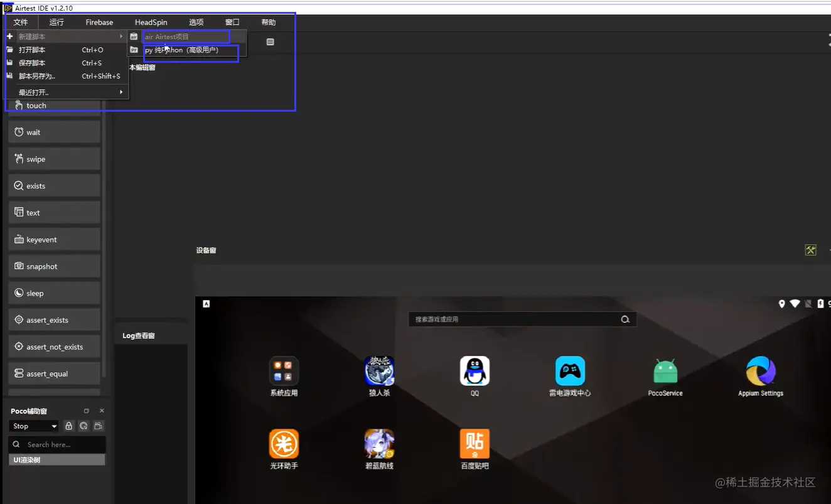Expand the 最近打开 submenu

pyautogui.click(x=67, y=92)
